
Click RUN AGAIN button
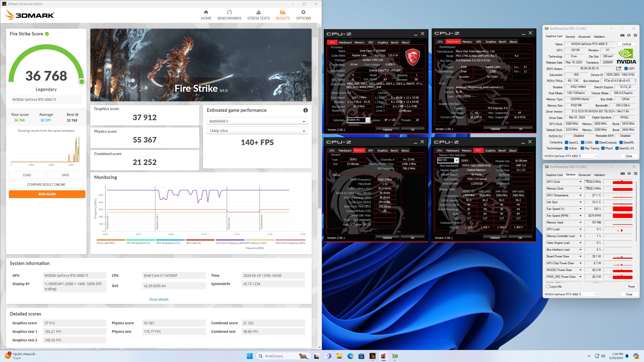47,194
